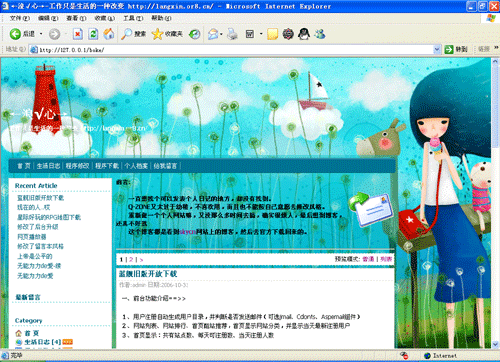Click the green Back arrow button
This screenshot has height=362, width=500.
coord(15,34)
